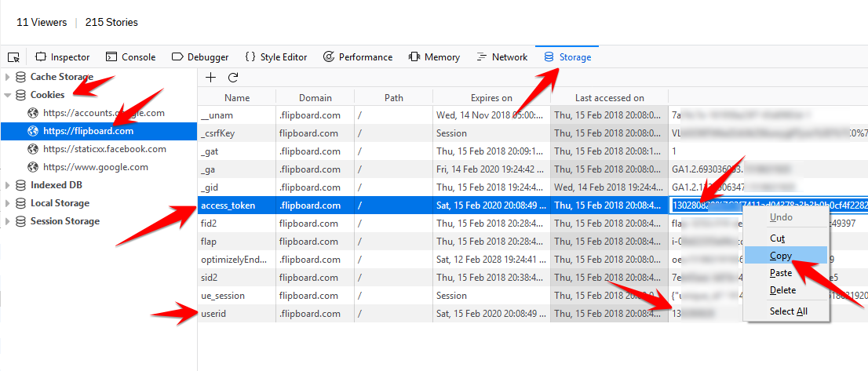Choose Cut in the context menu
Screen dimensions: 868x371
(x=777, y=238)
